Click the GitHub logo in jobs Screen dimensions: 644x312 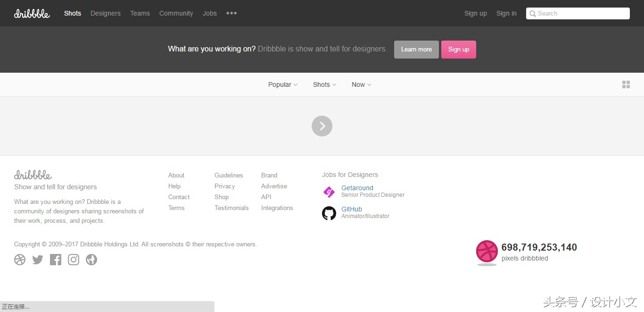pyautogui.click(x=329, y=213)
